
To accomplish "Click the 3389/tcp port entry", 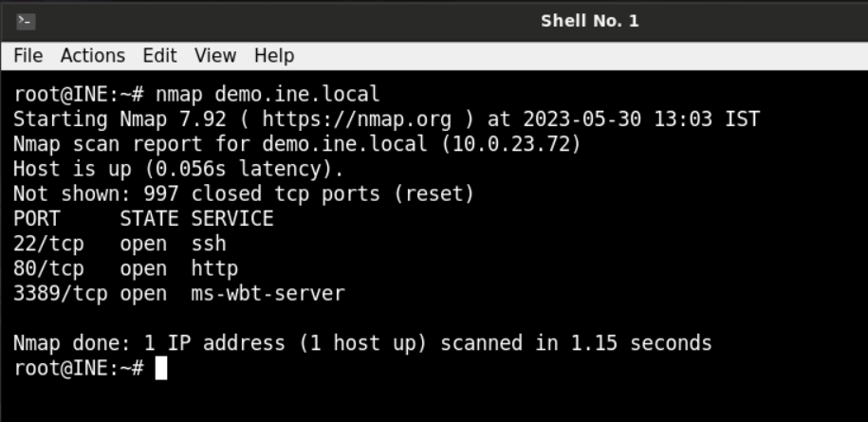I will pos(61,293).
